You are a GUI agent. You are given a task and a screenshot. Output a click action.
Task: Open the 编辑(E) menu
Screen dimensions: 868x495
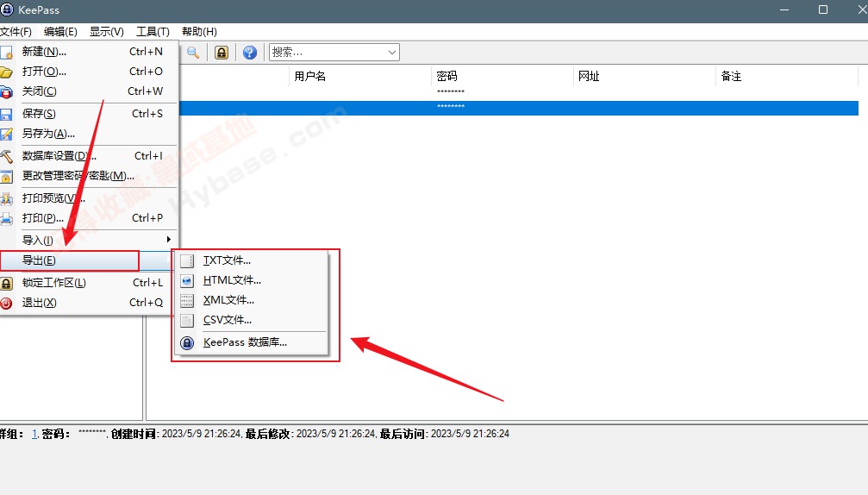(60, 32)
